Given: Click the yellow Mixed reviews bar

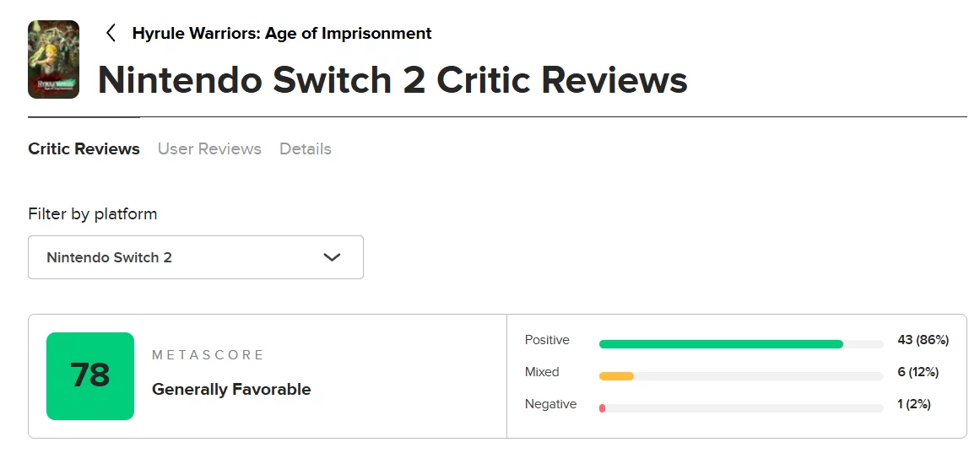Looking at the screenshot, I should click(616, 376).
